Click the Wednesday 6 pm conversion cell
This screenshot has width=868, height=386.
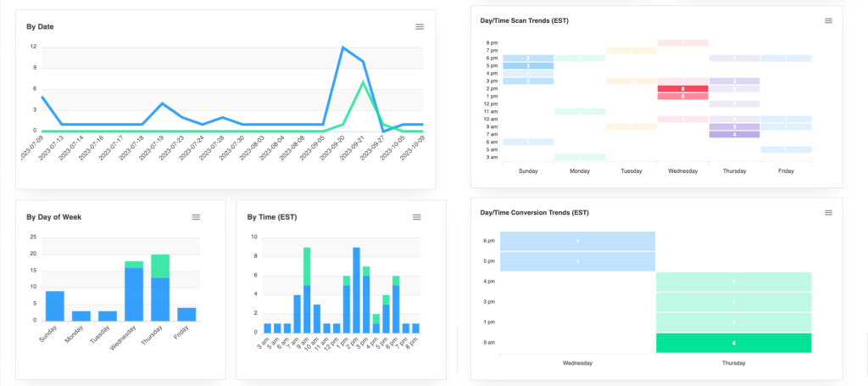coord(577,242)
